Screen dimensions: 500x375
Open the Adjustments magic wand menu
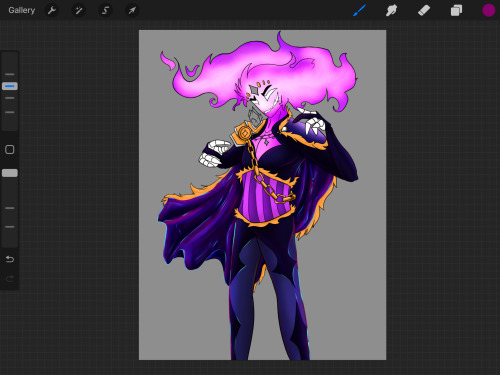click(x=79, y=10)
